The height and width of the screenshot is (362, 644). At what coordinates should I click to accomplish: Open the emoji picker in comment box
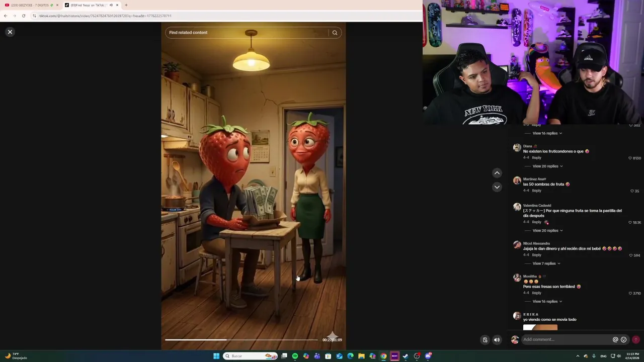click(623, 339)
